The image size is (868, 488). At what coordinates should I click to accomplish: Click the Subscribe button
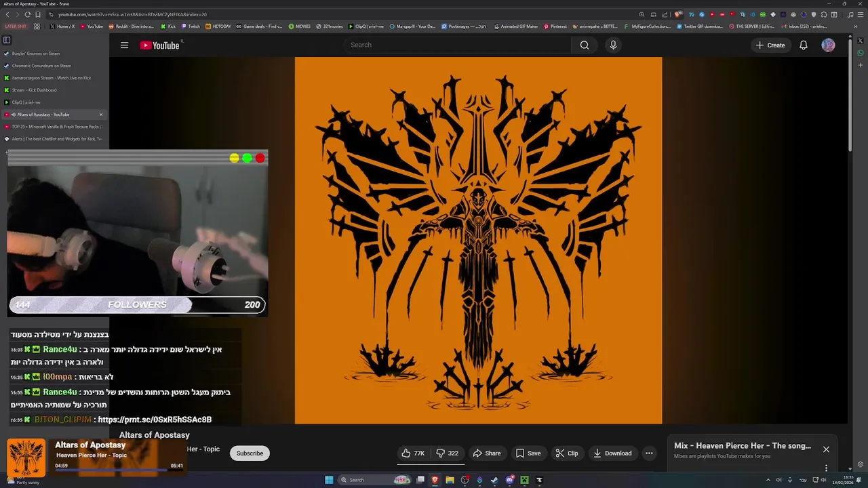(x=250, y=453)
